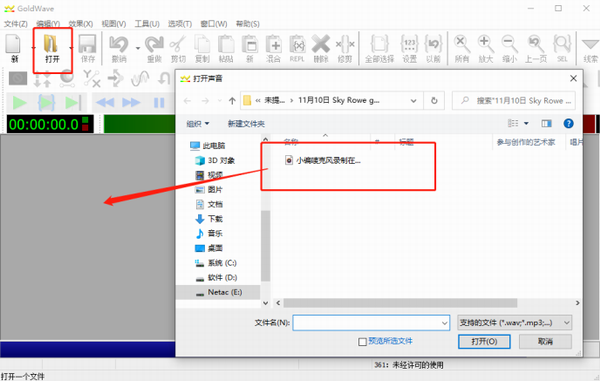The height and width of the screenshot is (381, 600).
Task: Click the Undo arrow toolbar icon
Action: click(x=119, y=44)
